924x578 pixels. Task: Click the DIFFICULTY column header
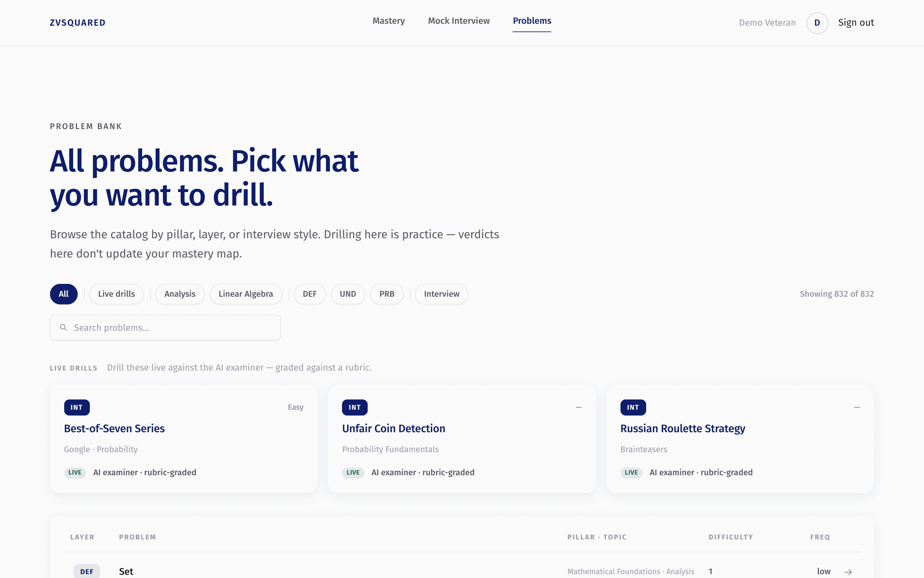(731, 537)
